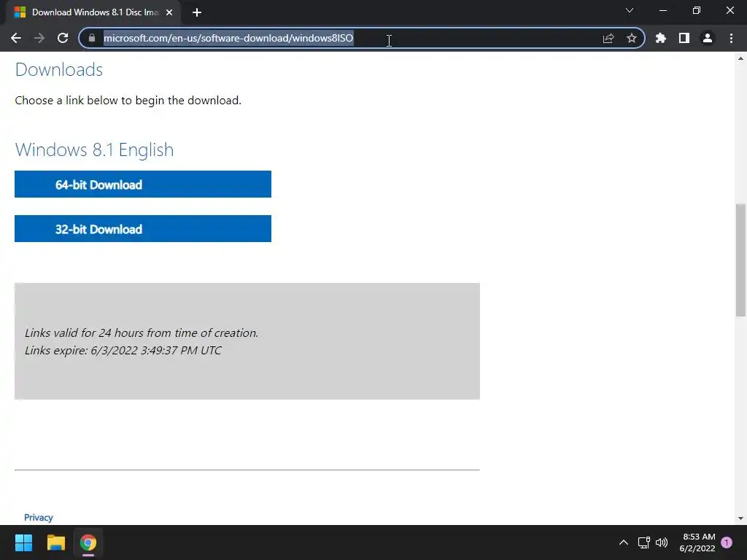747x560 pixels.
Task: Click 'Links valid for 24 hours' text
Action: (x=142, y=332)
